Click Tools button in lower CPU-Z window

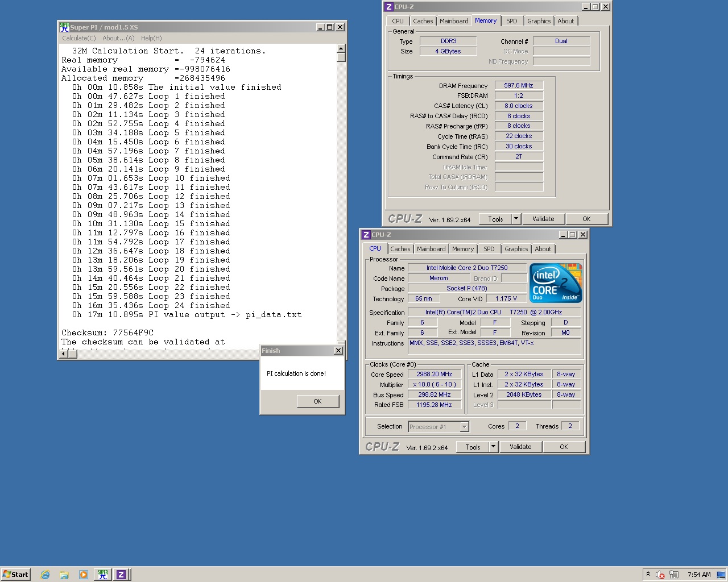[x=473, y=447]
